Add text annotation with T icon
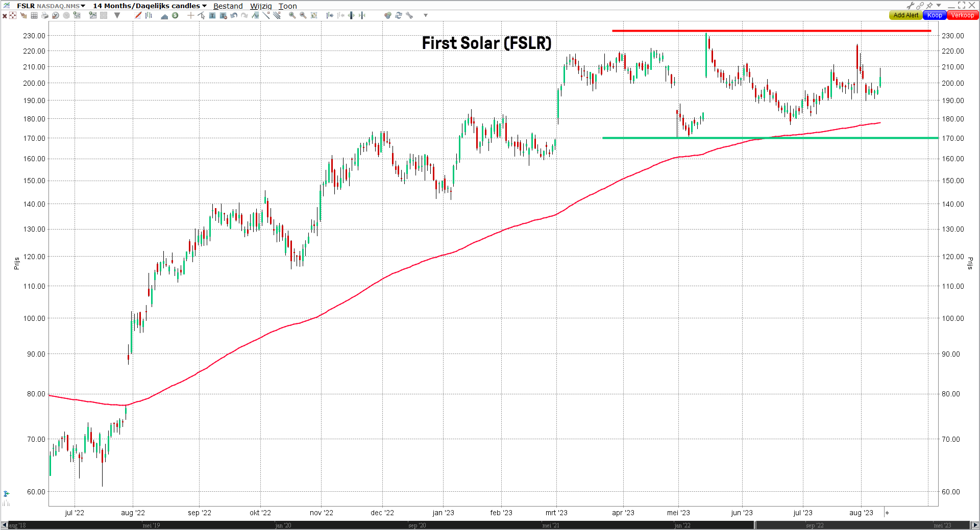 212,15
